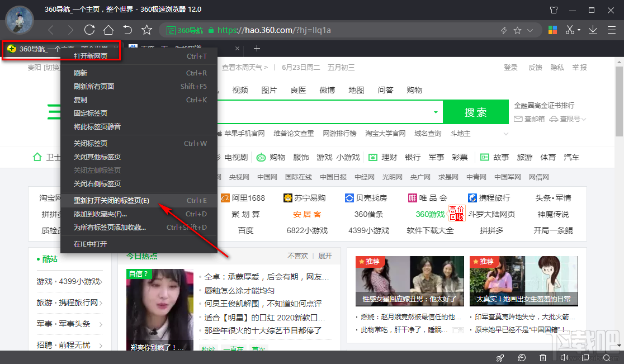Choose 在IE中打开 from the menu
Viewport: 624px width, 364px height.
pos(91,244)
